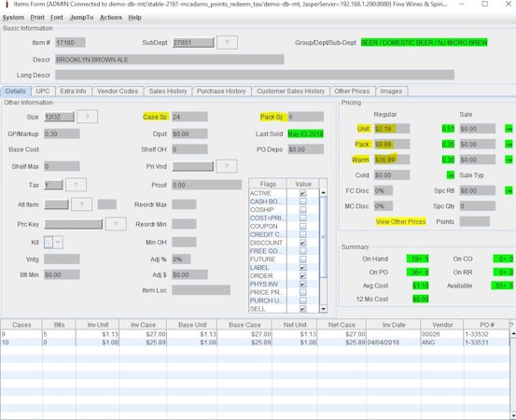Open the Prc Key lookup question-mark button
The height and width of the screenshot is (420, 516).
tap(116, 224)
